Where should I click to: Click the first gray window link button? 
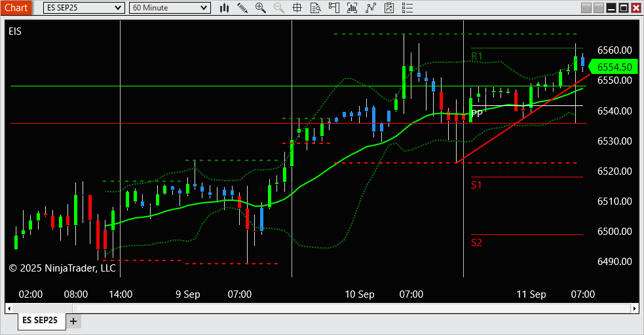pyautogui.click(x=586, y=8)
